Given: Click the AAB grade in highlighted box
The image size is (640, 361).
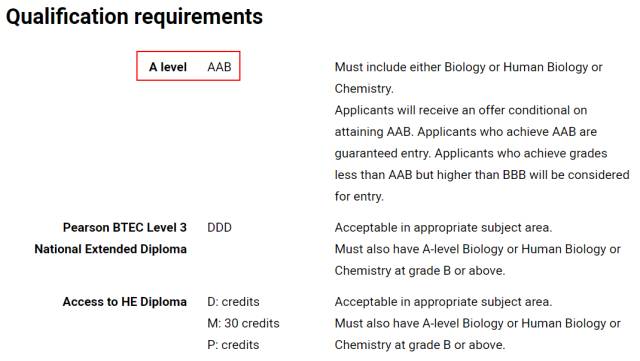Looking at the screenshot, I should point(219,67).
